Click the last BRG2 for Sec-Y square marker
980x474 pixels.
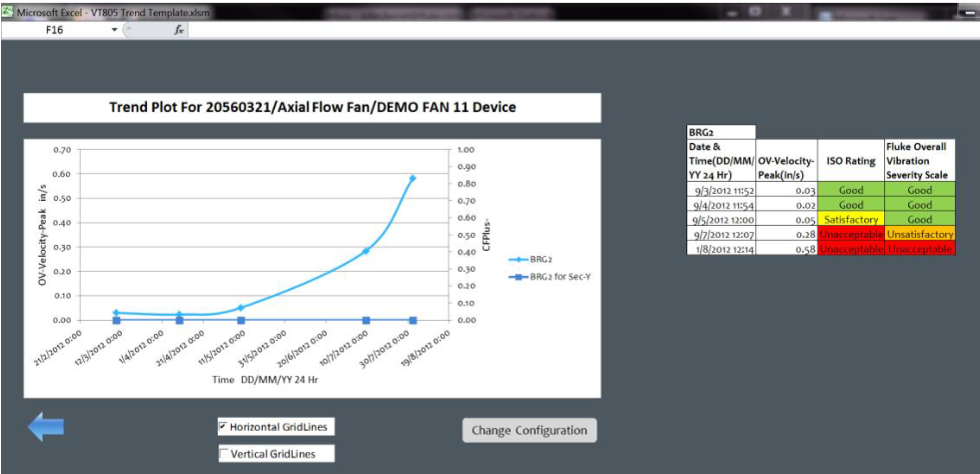coord(413,320)
